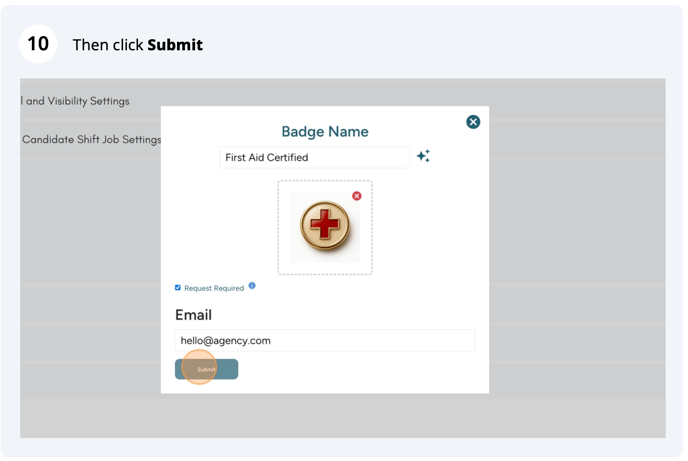This screenshot has width=688, height=461.
Task: Click the Submit button
Action: 206,369
